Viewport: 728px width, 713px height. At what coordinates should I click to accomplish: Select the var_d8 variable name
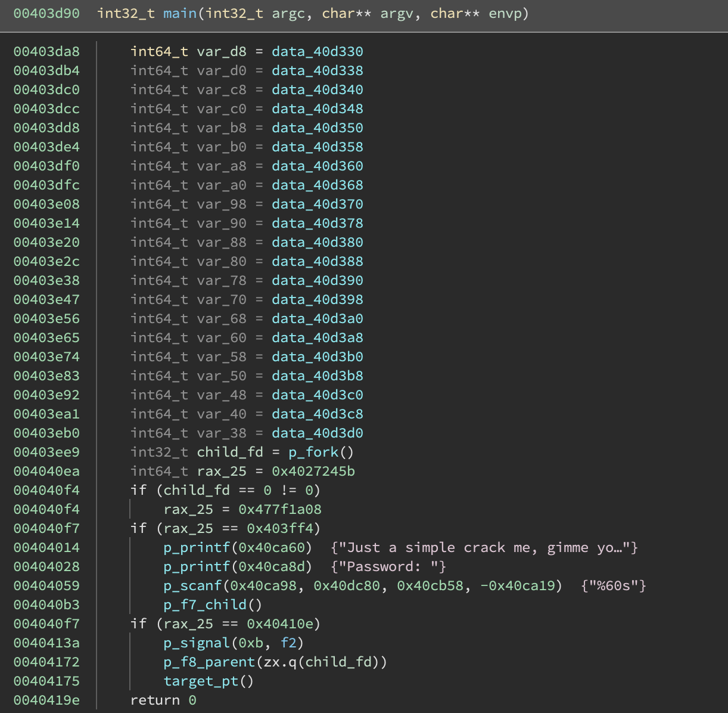221,51
